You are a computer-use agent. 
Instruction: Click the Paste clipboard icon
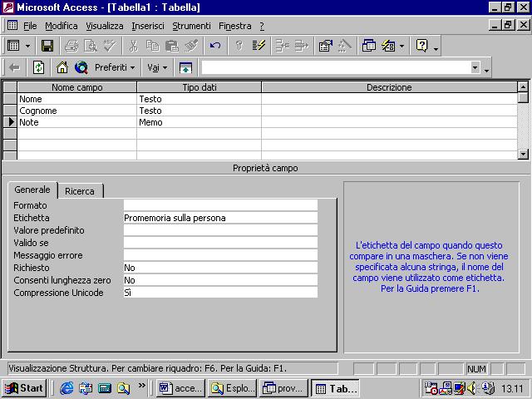[172, 46]
